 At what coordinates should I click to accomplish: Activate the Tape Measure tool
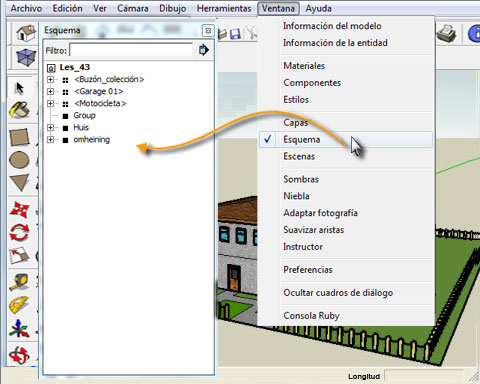pyautogui.click(x=19, y=282)
